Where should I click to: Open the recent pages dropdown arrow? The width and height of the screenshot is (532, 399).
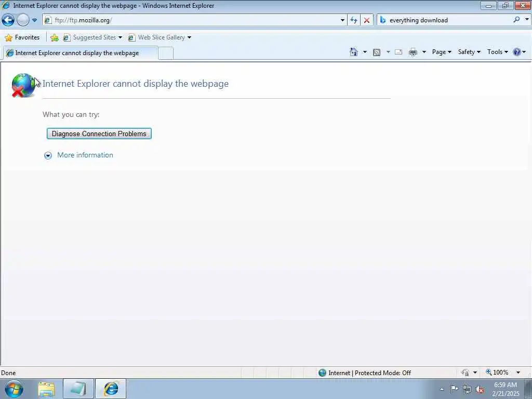[35, 20]
